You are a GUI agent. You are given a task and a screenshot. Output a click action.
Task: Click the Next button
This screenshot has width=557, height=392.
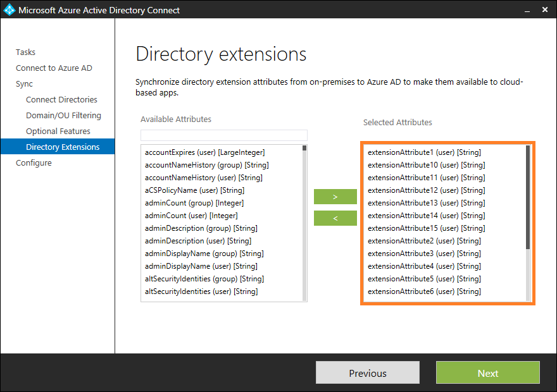487,373
